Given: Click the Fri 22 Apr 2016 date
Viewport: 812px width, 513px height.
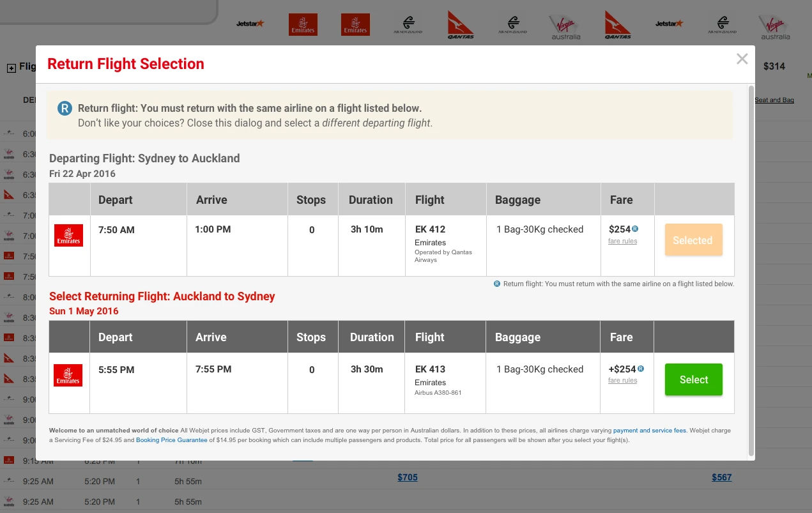Looking at the screenshot, I should point(82,174).
